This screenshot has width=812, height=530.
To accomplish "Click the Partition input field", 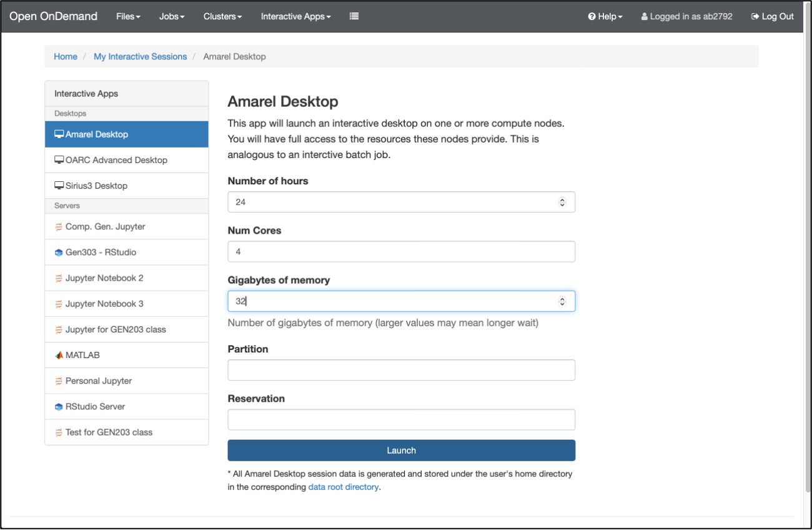I will [401, 370].
